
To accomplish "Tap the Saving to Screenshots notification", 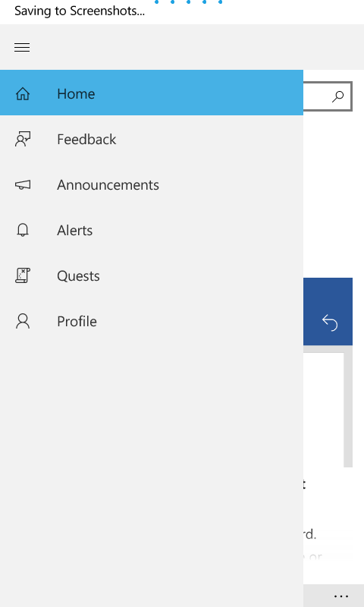I will 80,11.
